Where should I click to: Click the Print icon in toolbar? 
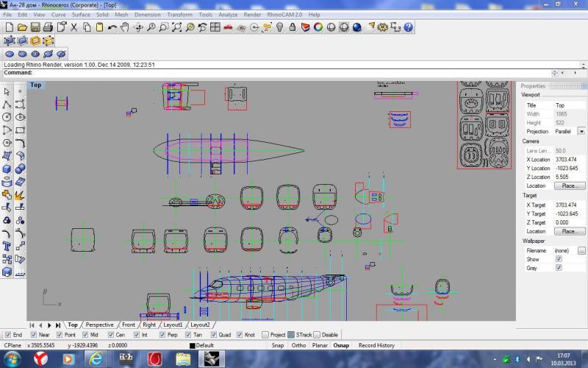point(48,27)
